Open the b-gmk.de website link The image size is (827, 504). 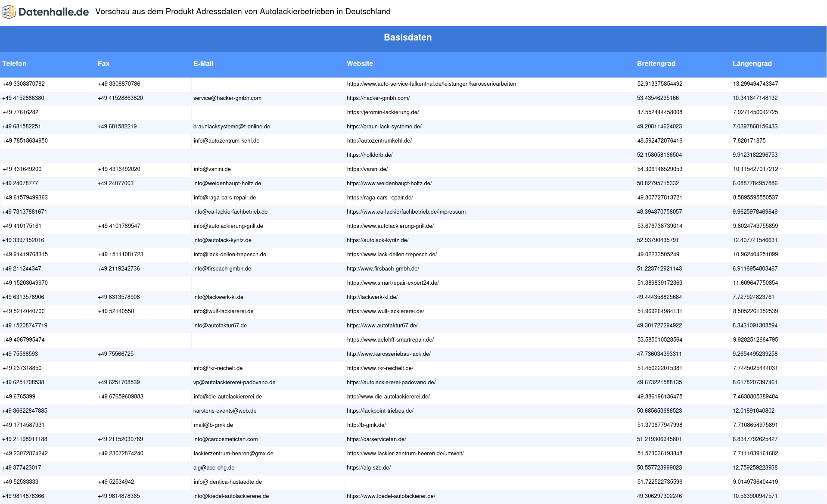click(x=367, y=425)
